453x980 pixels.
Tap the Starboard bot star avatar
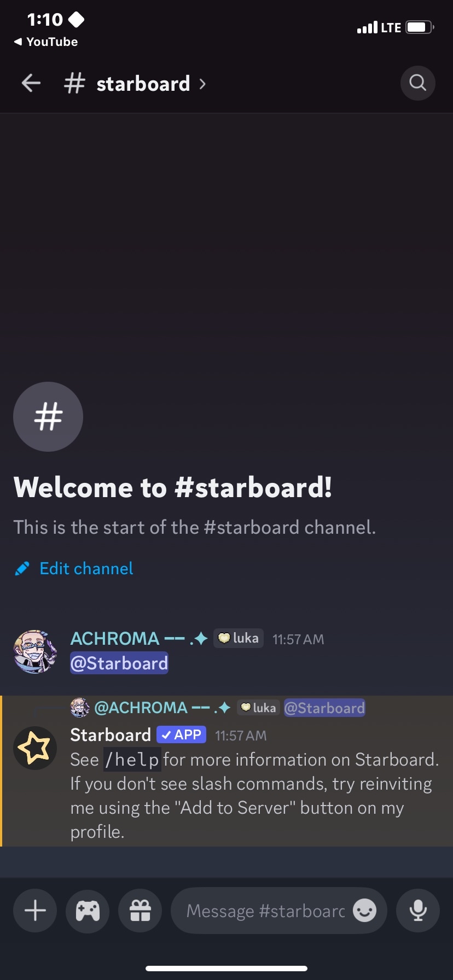(x=35, y=748)
